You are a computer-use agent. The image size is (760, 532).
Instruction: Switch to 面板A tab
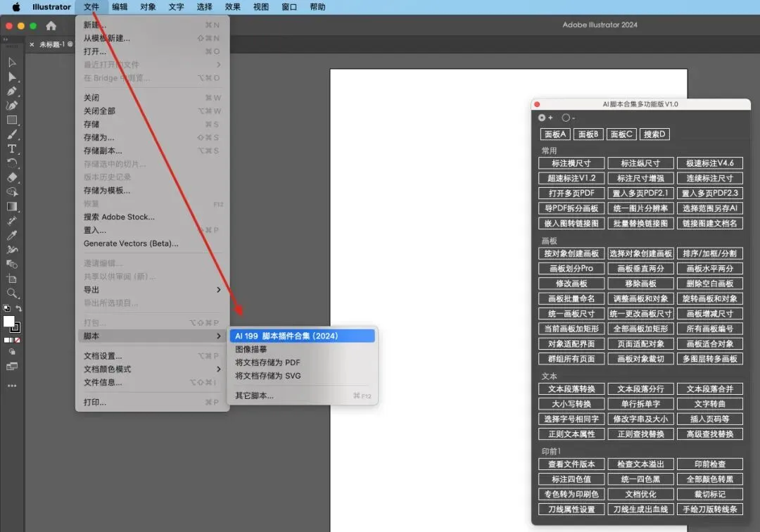[555, 134]
